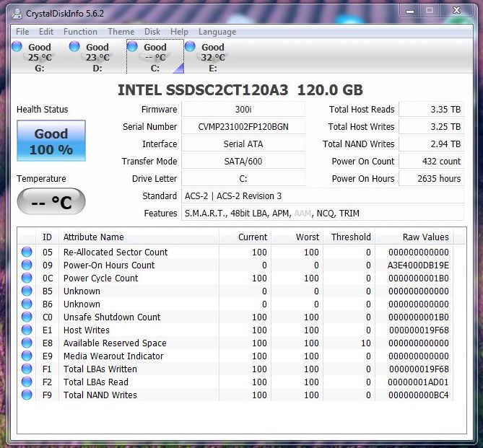Open the File menu
This screenshot has width=483, height=448.
[22, 32]
